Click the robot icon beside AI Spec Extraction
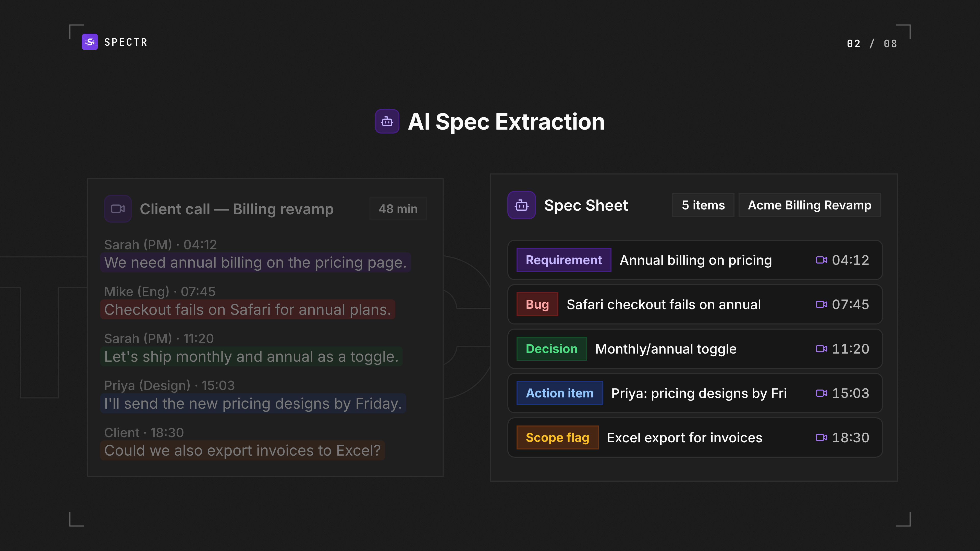The width and height of the screenshot is (980, 551). (x=387, y=121)
